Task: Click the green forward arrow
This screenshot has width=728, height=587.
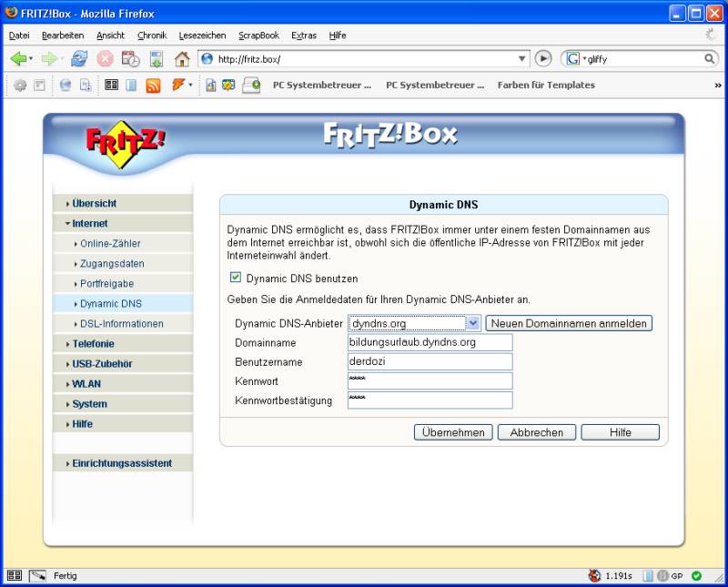Action: pyautogui.click(x=49, y=58)
